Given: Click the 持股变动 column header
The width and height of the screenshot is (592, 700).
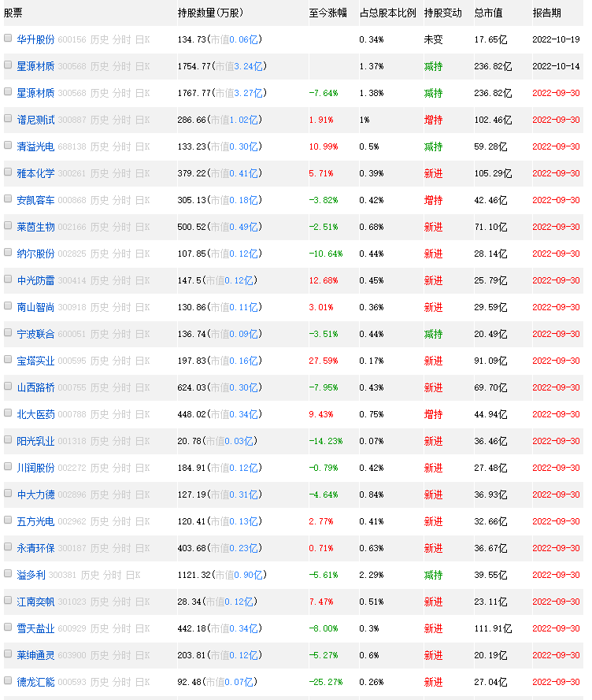Looking at the screenshot, I should 443,13.
